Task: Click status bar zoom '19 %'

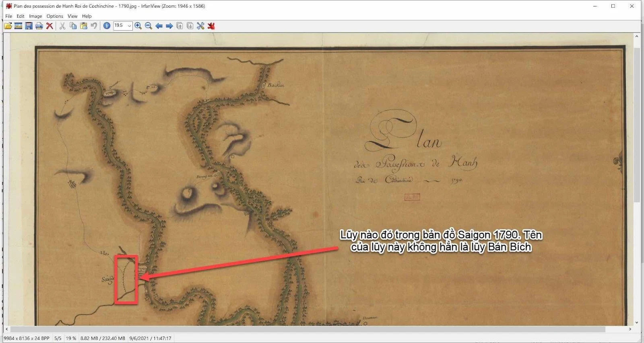Action: tap(71, 338)
